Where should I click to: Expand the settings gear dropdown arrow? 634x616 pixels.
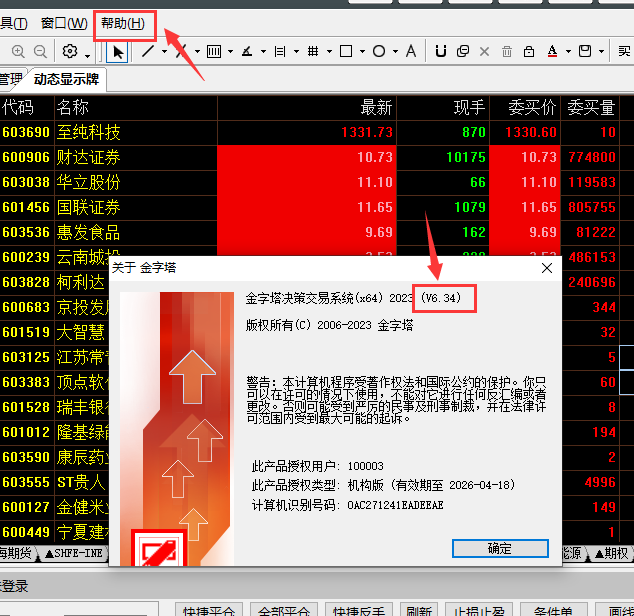point(87,54)
